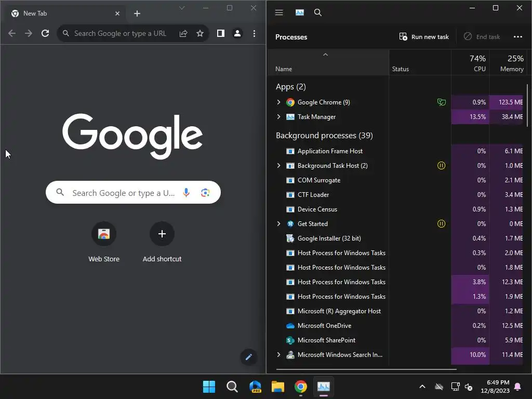Click sort direction chevron above Name column
This screenshot has width=532, height=399.
325,55
